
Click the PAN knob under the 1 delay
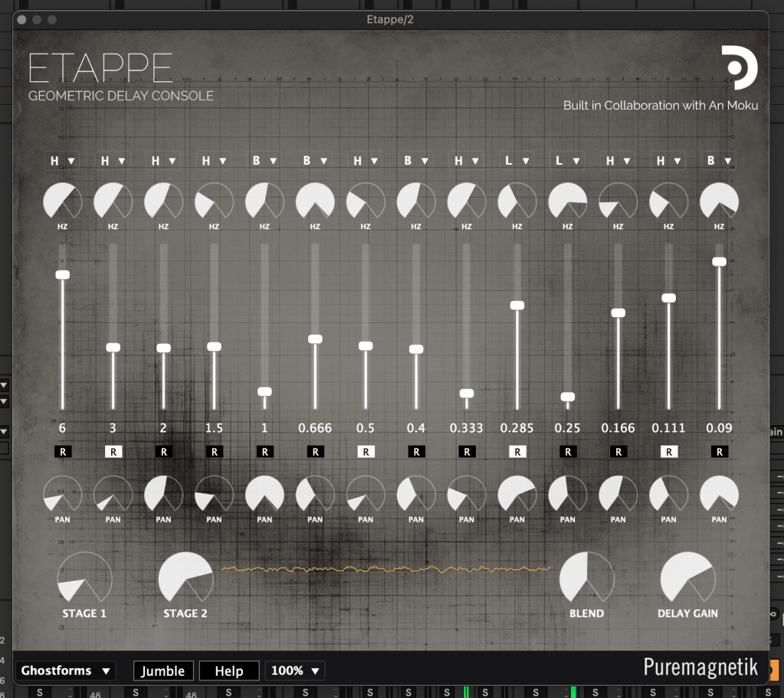click(264, 494)
